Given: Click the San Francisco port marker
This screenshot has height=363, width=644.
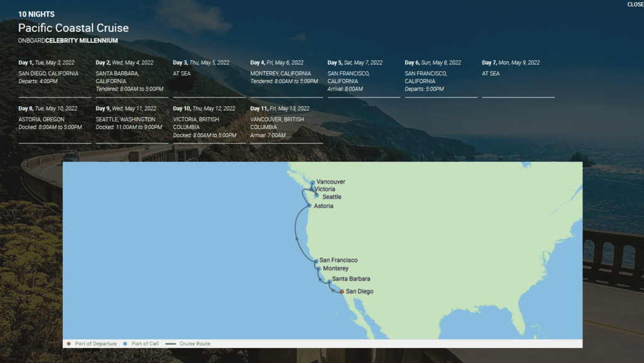Looking at the screenshot, I should (315, 260).
